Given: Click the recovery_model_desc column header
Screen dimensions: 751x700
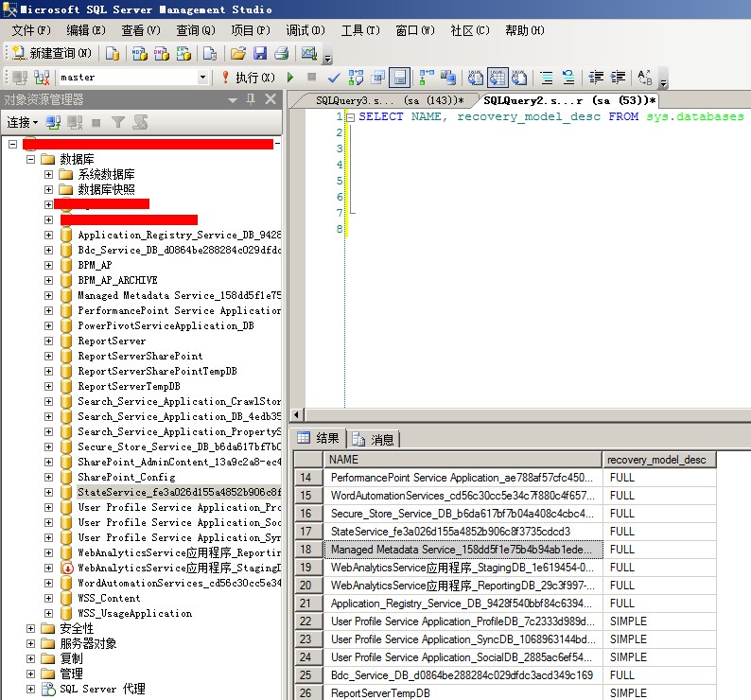Looking at the screenshot, I should tap(659, 460).
